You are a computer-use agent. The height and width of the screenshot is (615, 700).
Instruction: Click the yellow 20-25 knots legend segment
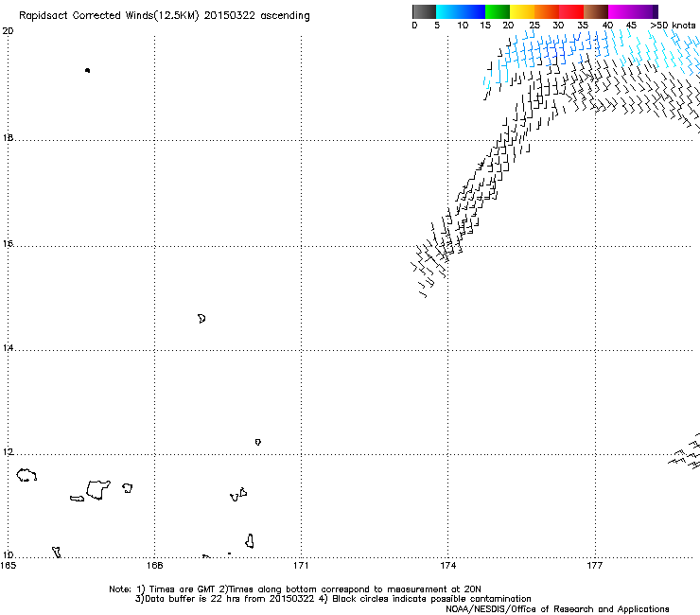tap(522, 11)
